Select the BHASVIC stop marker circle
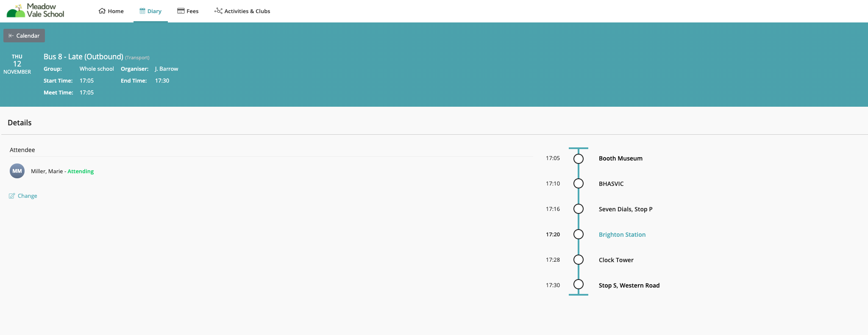 [x=579, y=183]
